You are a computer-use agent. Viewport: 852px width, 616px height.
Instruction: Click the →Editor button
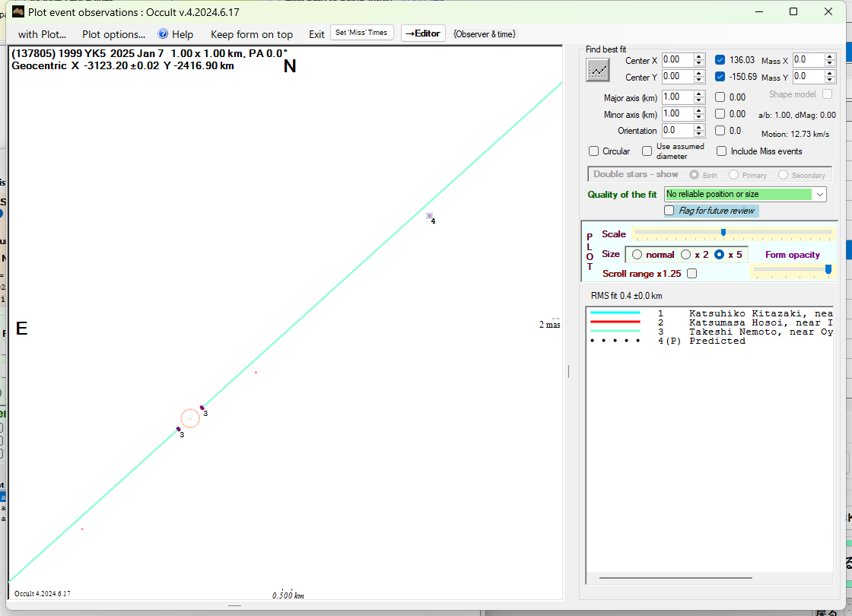pyautogui.click(x=423, y=33)
